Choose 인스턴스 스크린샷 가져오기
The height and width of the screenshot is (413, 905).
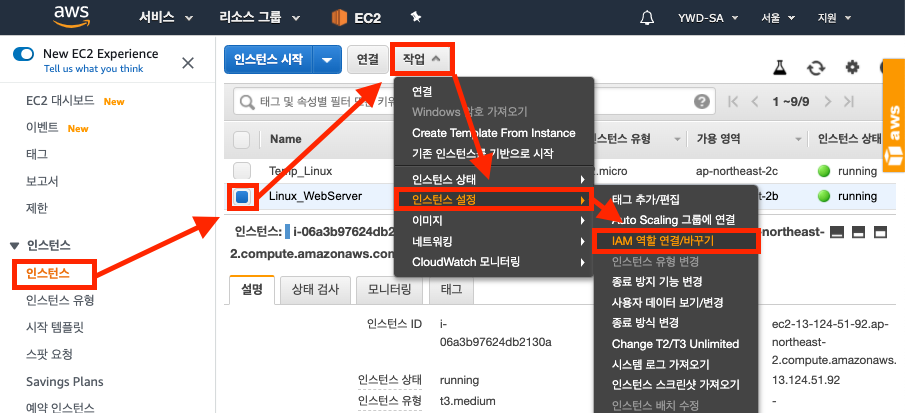675,385
